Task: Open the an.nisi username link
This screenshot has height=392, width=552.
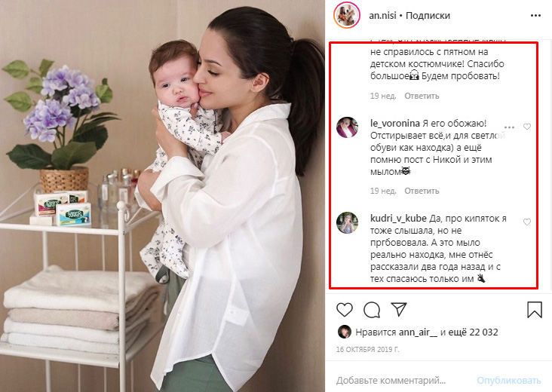Action: (382, 16)
